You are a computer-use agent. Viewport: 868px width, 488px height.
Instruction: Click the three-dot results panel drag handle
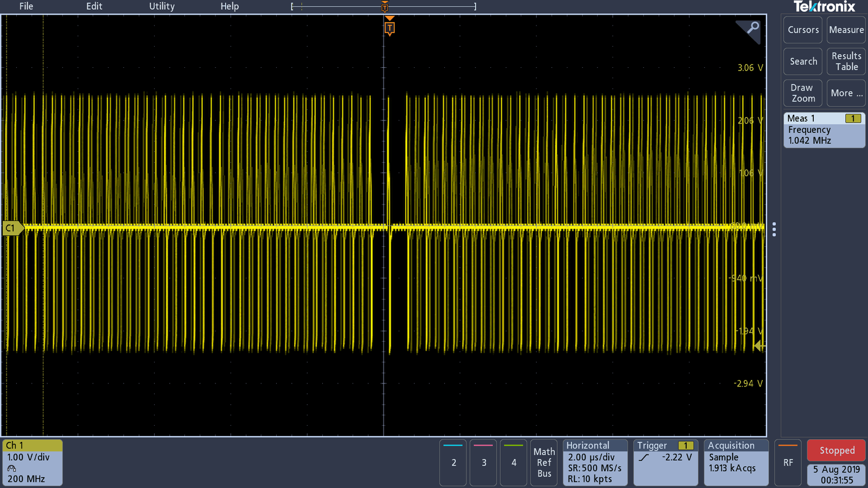[774, 229]
